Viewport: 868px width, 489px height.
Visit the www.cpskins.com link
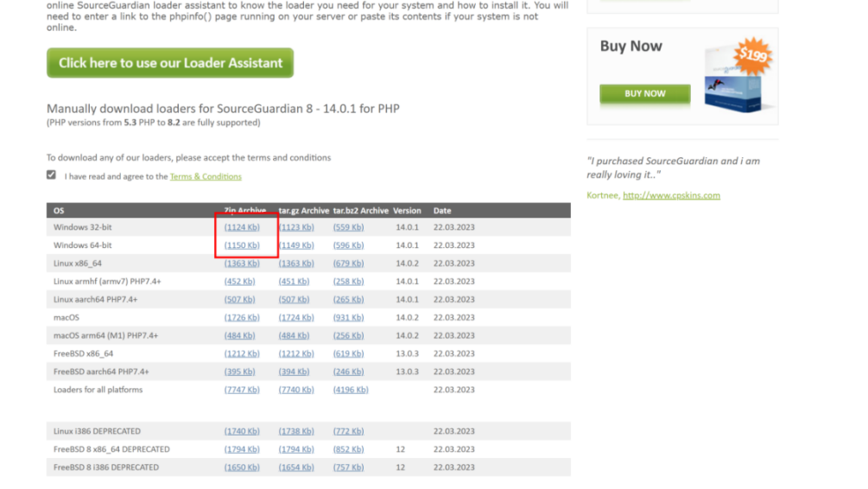coord(671,195)
